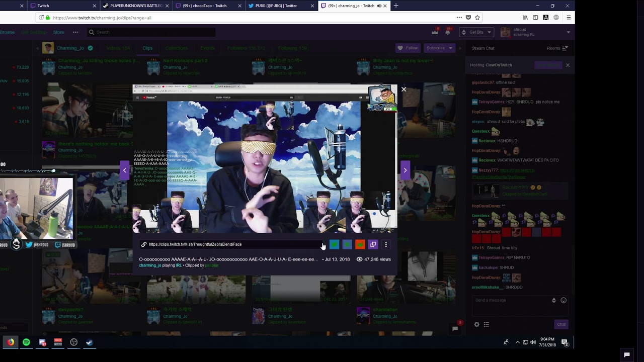The image size is (644, 362).
Task: Copy the clip embed/link purple icon
Action: coord(373,245)
